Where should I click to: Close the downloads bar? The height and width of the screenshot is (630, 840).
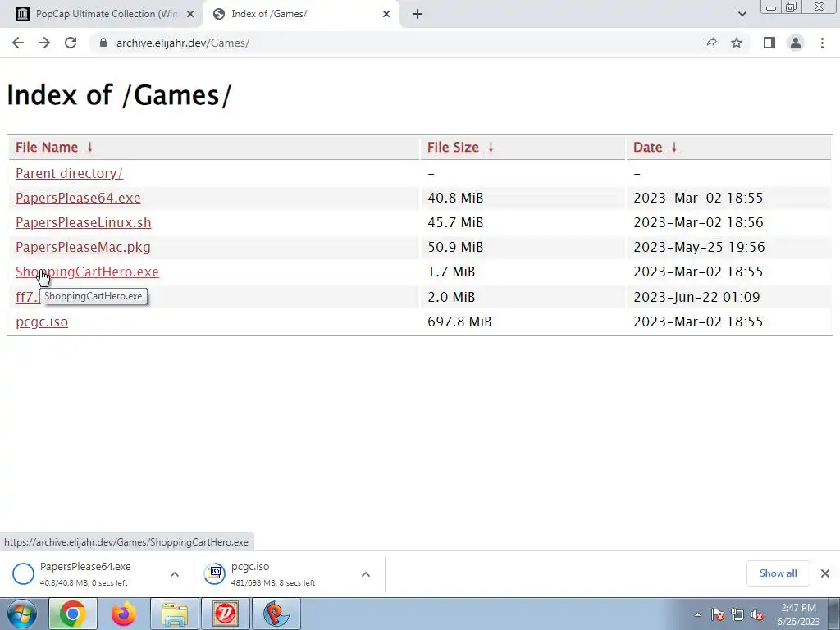825,573
